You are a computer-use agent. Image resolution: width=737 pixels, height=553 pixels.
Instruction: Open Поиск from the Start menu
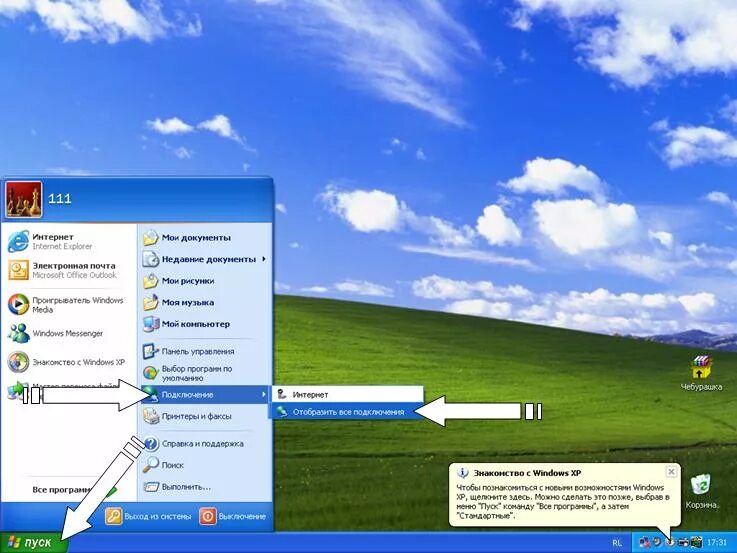[205, 465]
